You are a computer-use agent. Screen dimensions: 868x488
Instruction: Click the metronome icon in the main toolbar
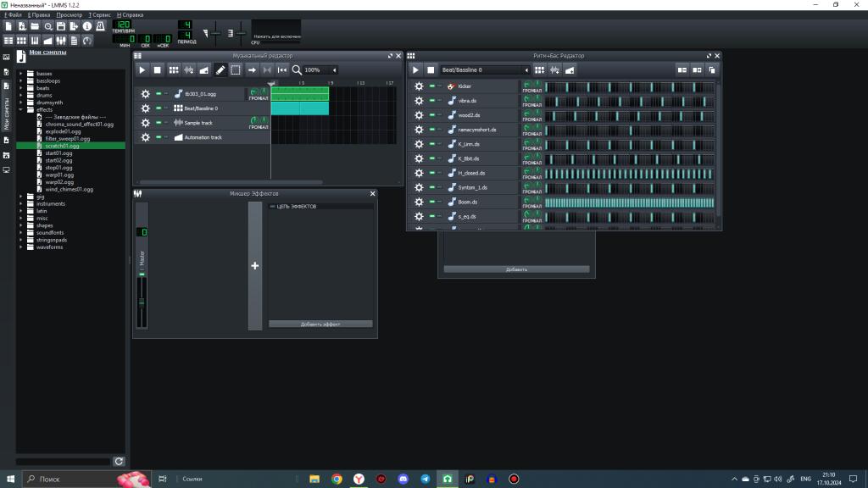click(x=100, y=26)
